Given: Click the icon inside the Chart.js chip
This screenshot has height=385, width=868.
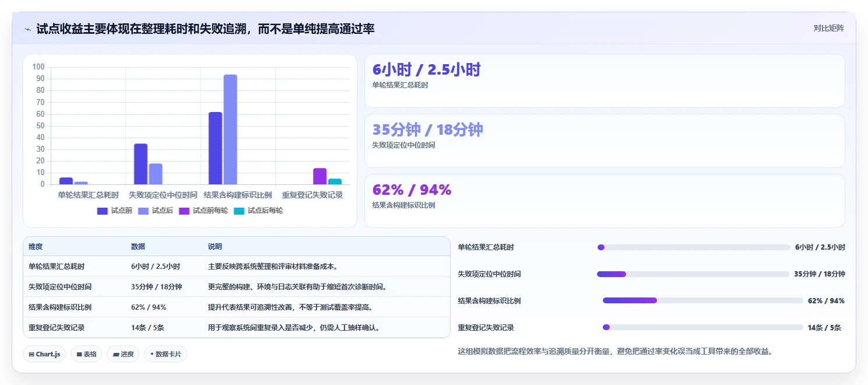Looking at the screenshot, I should 31,354.
